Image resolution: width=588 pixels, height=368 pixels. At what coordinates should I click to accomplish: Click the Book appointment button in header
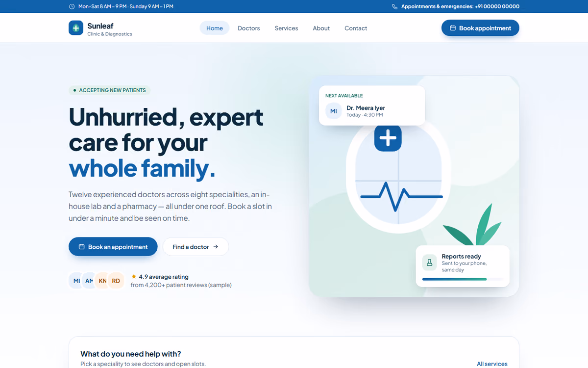[480, 28]
